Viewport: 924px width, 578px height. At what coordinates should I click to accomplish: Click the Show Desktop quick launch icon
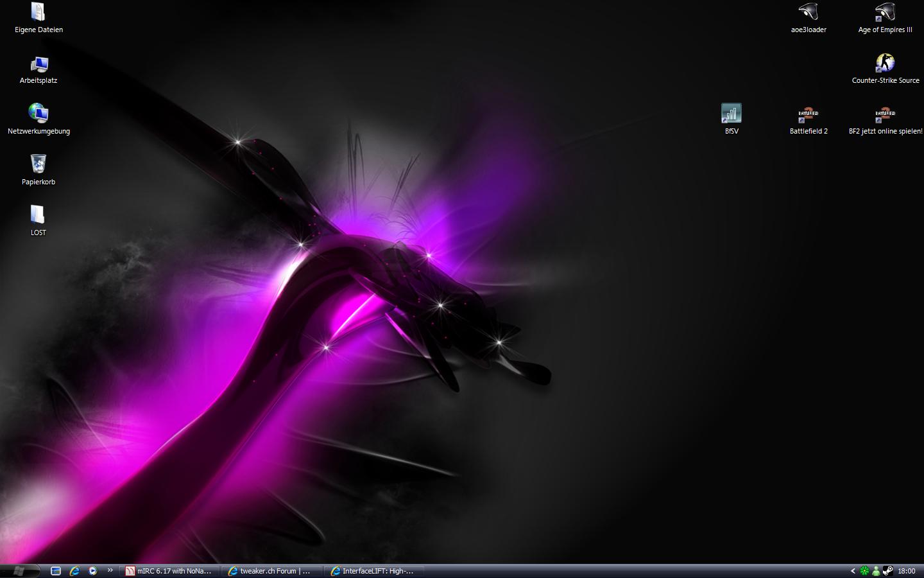pos(56,570)
